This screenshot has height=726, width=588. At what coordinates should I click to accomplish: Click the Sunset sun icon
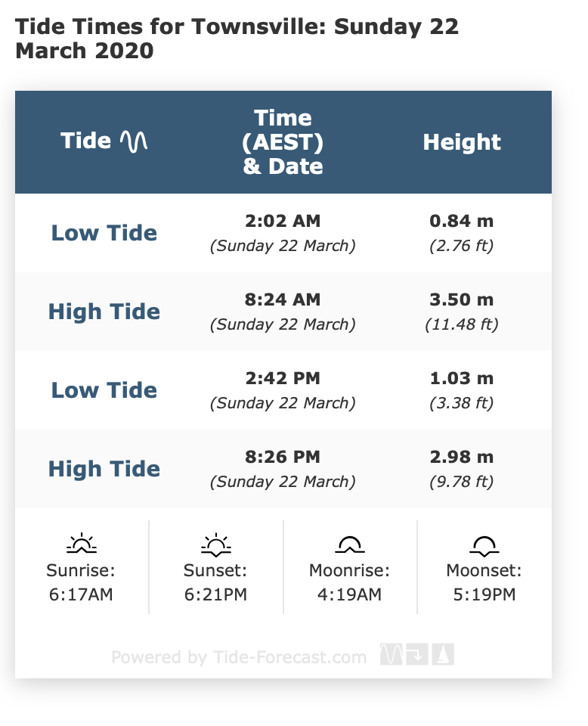click(215, 543)
